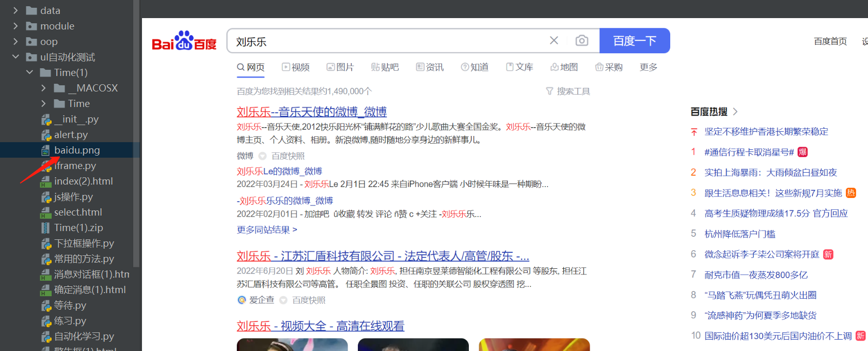Open 下拉框操作.py file

tap(77, 243)
